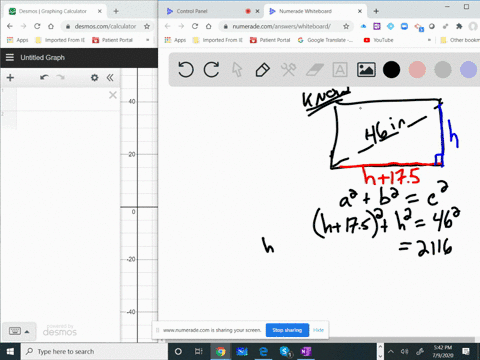Open the YouTube bookmark
Screen dimensions: 480x360
379,40
